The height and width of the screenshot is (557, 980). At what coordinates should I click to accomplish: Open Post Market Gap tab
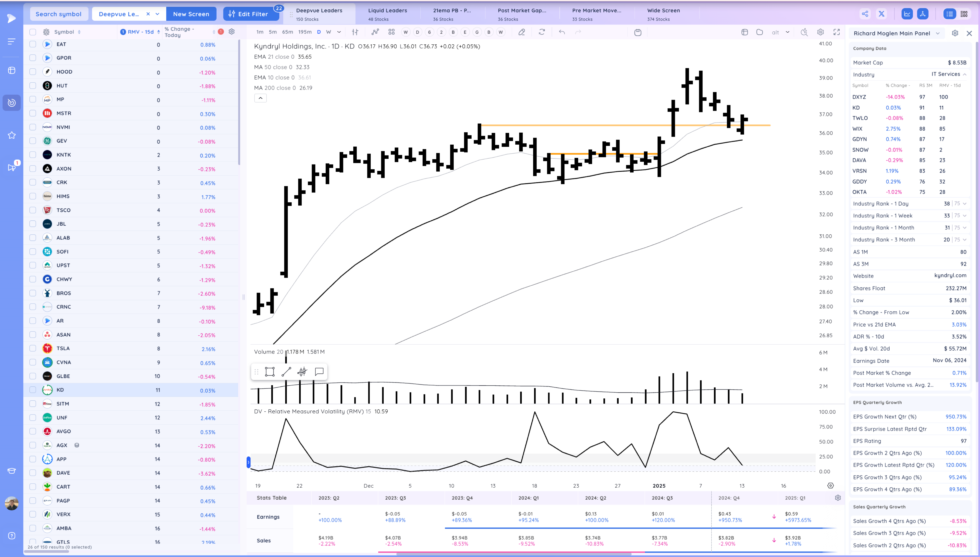pyautogui.click(x=522, y=14)
